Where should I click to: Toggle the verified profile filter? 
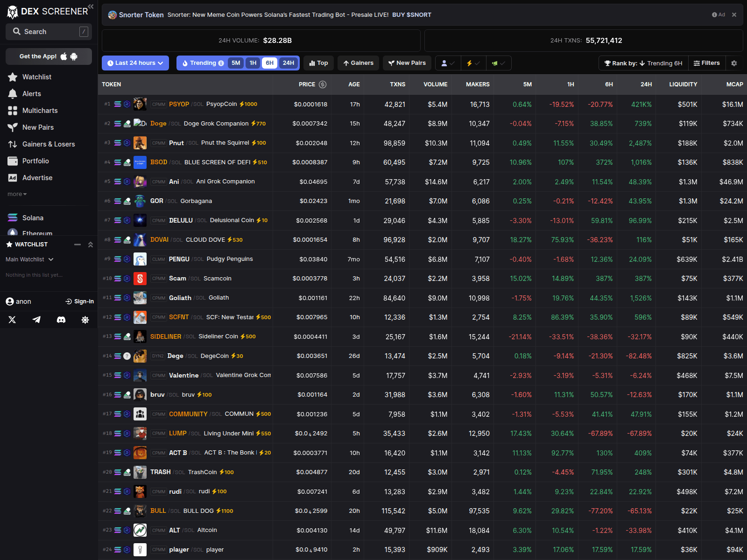point(448,63)
